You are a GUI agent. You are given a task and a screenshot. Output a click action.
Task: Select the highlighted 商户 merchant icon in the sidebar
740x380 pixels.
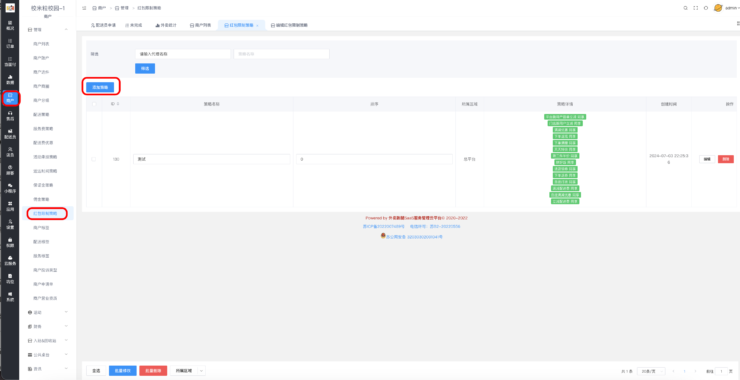[x=10, y=98]
